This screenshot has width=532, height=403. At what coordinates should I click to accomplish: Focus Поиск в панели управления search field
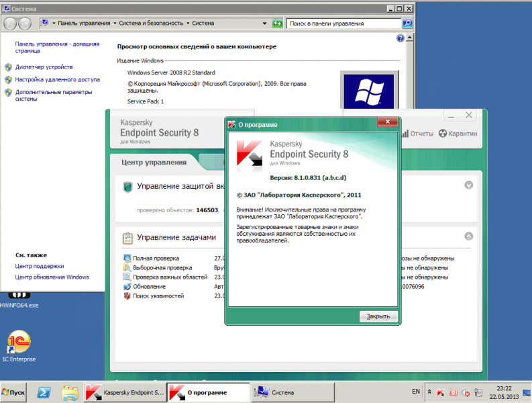343,24
